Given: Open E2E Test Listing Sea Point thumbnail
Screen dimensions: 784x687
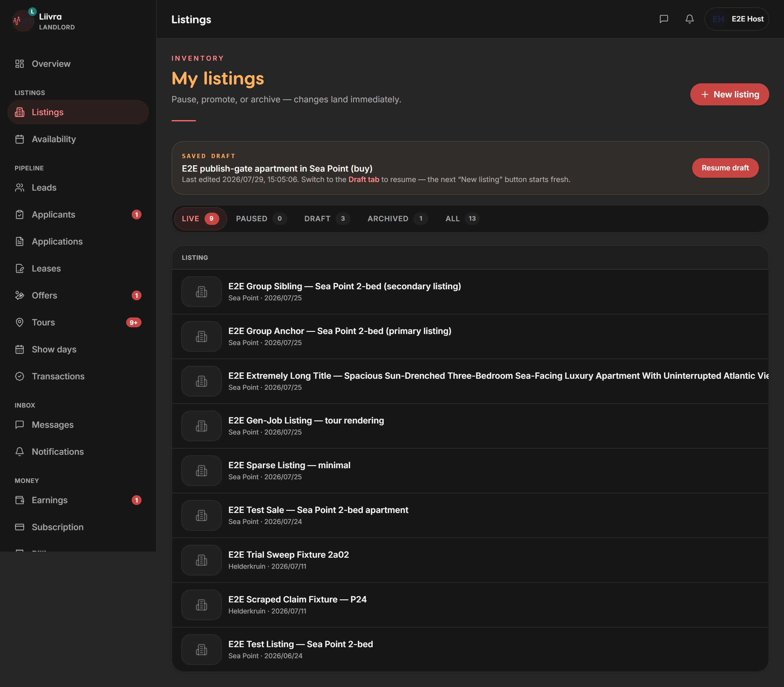Looking at the screenshot, I should (x=202, y=649).
